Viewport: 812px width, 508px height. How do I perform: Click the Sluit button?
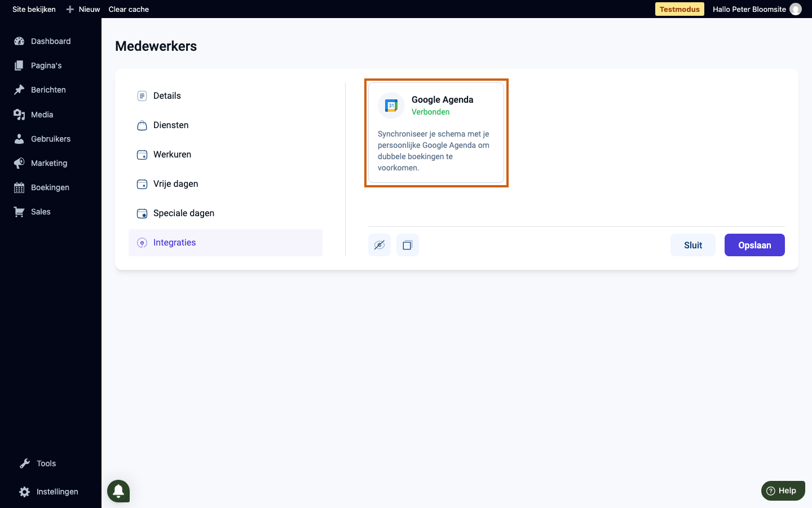(693, 245)
